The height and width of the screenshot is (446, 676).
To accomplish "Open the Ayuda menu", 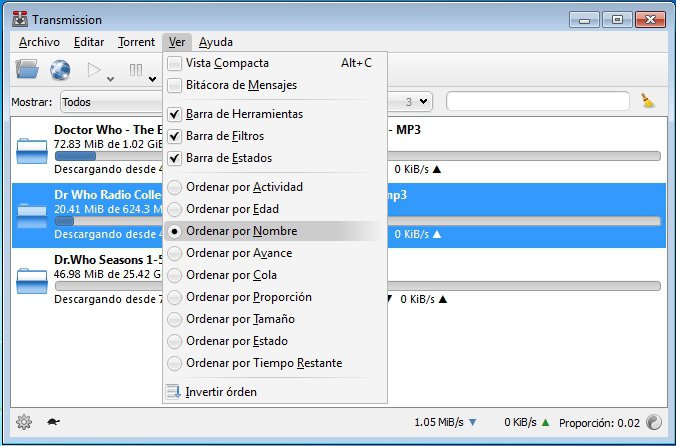I will (x=216, y=42).
